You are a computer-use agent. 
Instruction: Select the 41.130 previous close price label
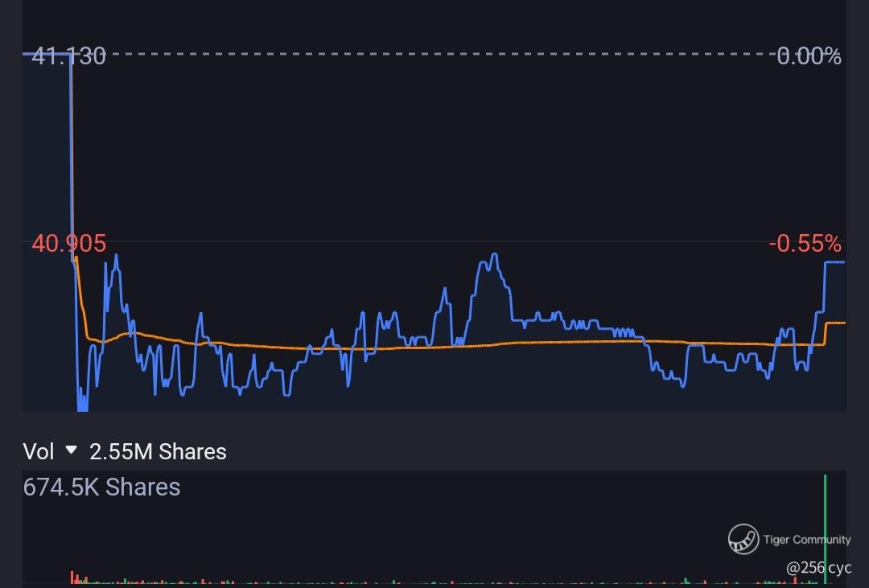pos(68,56)
